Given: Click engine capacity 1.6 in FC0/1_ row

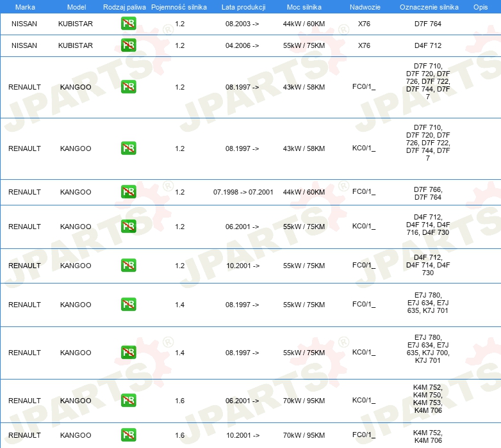Looking at the screenshot, I should pyautogui.click(x=179, y=435).
